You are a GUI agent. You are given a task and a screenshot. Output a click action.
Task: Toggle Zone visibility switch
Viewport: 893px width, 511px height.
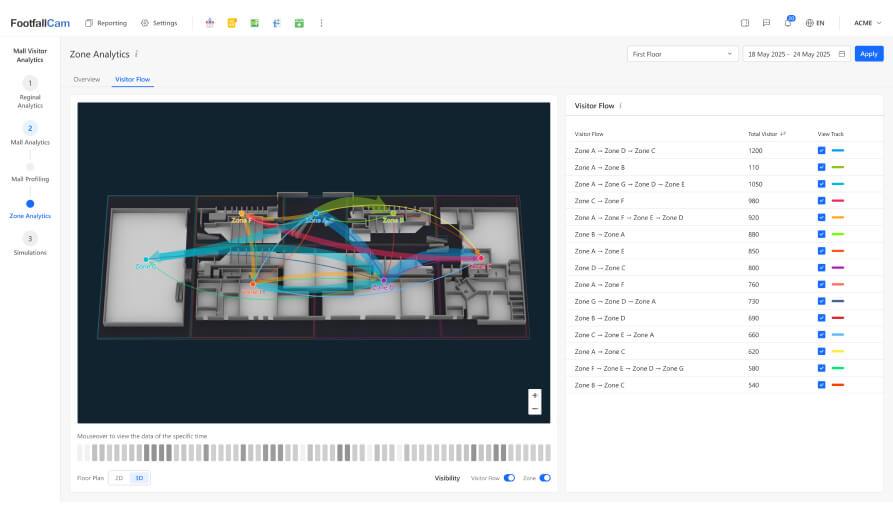pyautogui.click(x=545, y=478)
